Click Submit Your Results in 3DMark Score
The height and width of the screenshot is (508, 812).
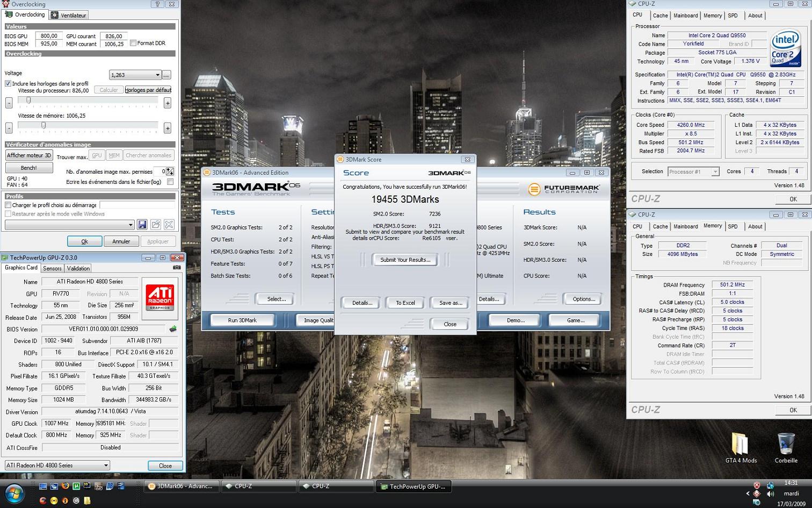405,260
